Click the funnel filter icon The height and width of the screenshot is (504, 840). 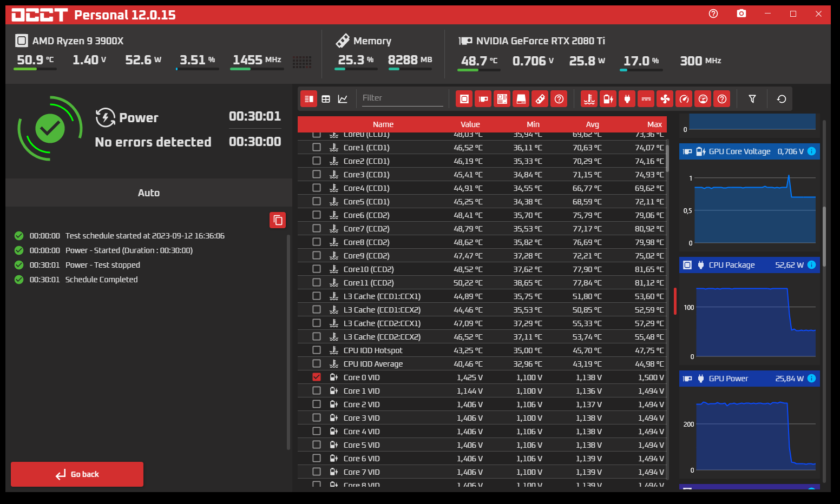tap(752, 99)
